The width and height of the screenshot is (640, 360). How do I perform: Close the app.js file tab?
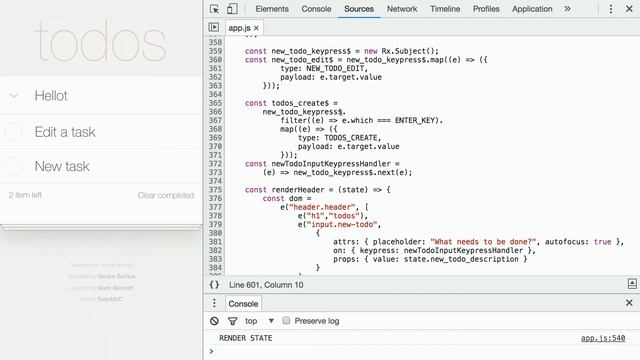(x=256, y=28)
